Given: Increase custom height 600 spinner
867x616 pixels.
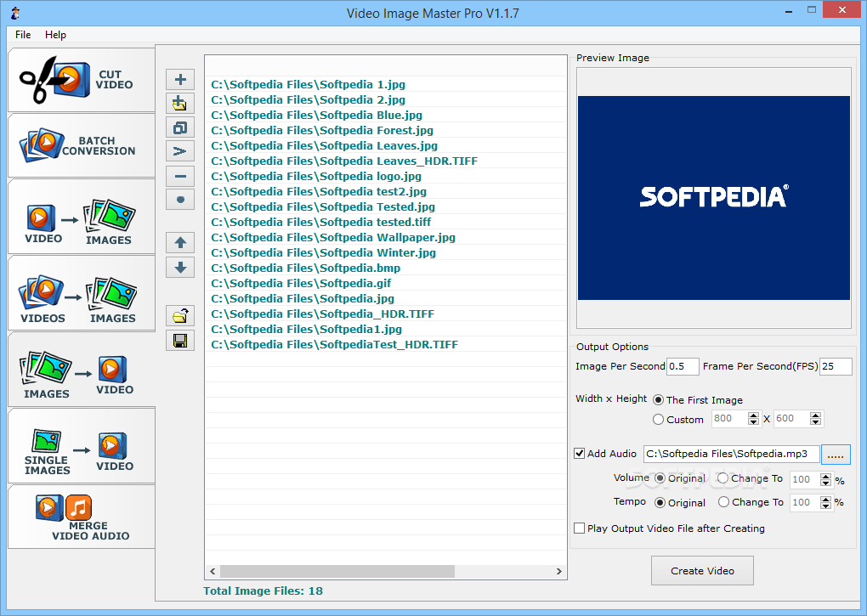Looking at the screenshot, I should (x=816, y=415).
